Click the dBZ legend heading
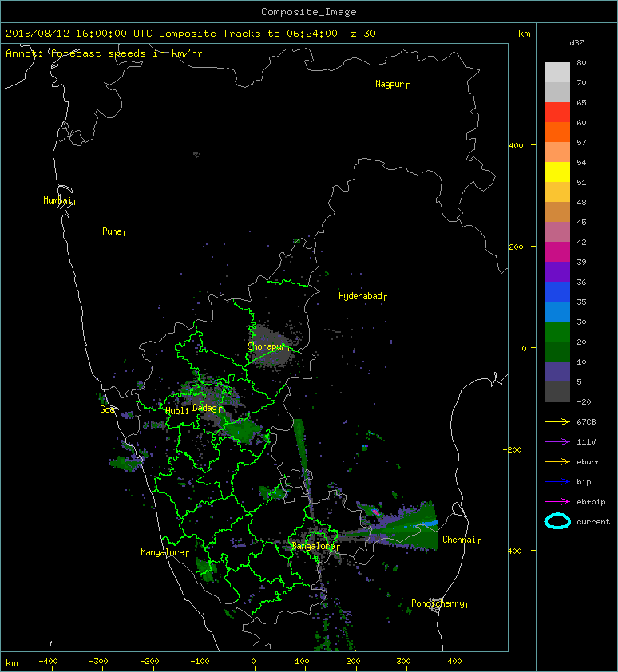This screenshot has width=618, height=672. coord(576,43)
